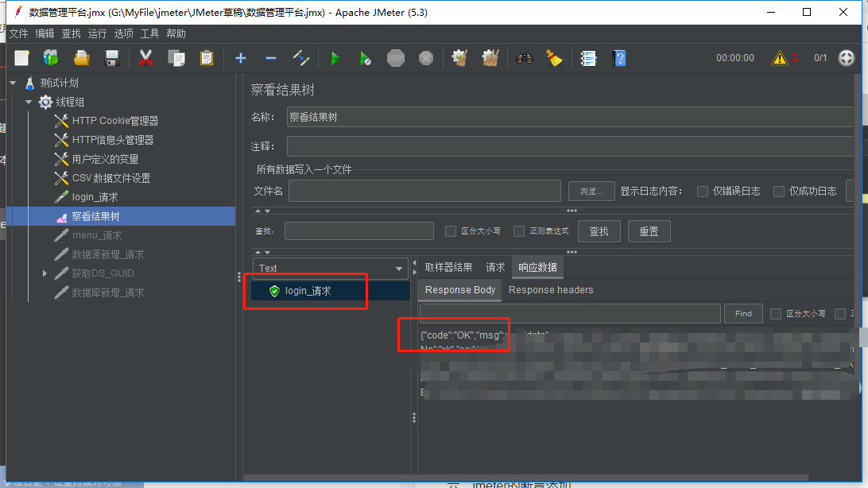Focus the response body Find text field

tap(570, 314)
